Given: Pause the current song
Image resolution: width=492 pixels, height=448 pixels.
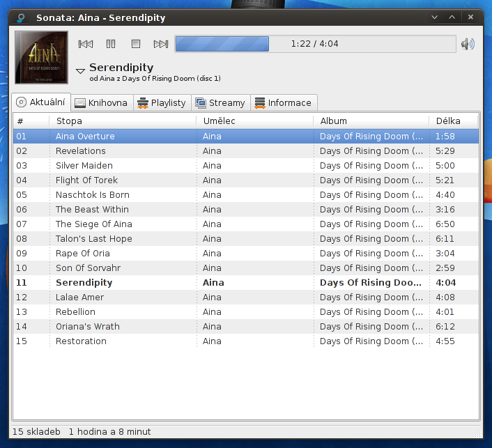Looking at the screenshot, I should pos(111,44).
